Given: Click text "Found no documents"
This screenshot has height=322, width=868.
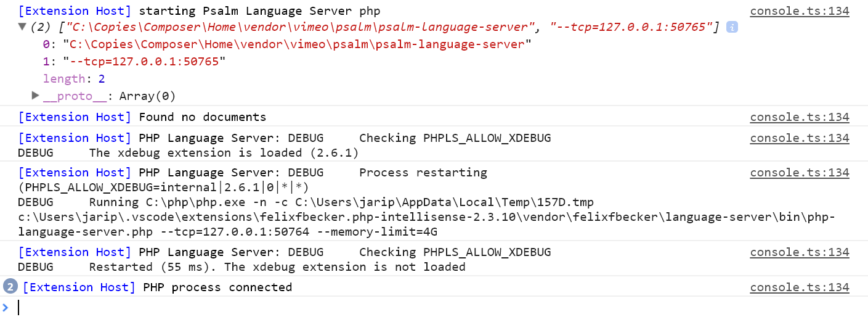Looking at the screenshot, I should [203, 117].
